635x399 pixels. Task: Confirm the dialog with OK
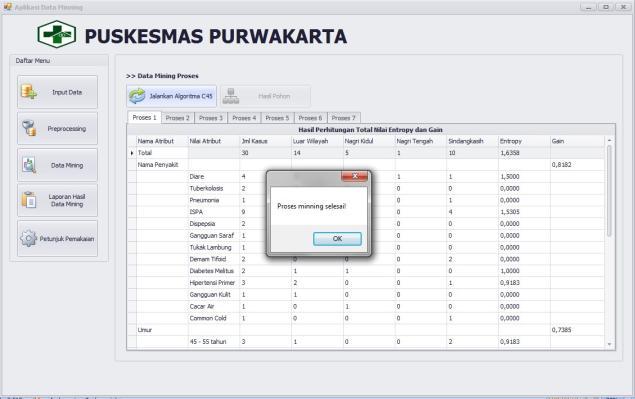[x=337, y=239]
